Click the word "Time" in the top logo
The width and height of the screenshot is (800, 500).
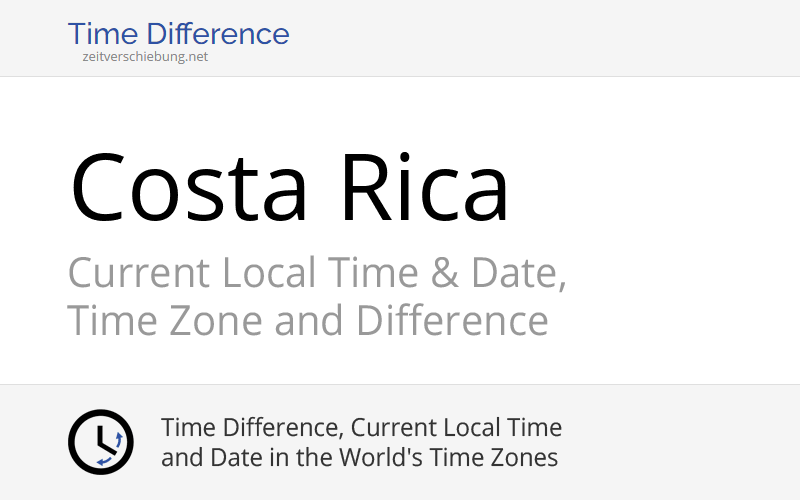click(x=104, y=34)
